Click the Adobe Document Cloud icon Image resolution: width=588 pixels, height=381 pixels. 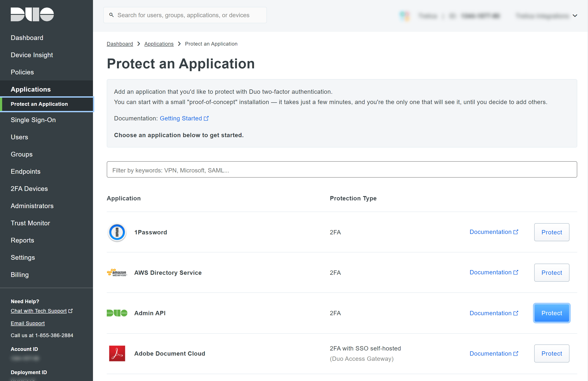coord(117,353)
